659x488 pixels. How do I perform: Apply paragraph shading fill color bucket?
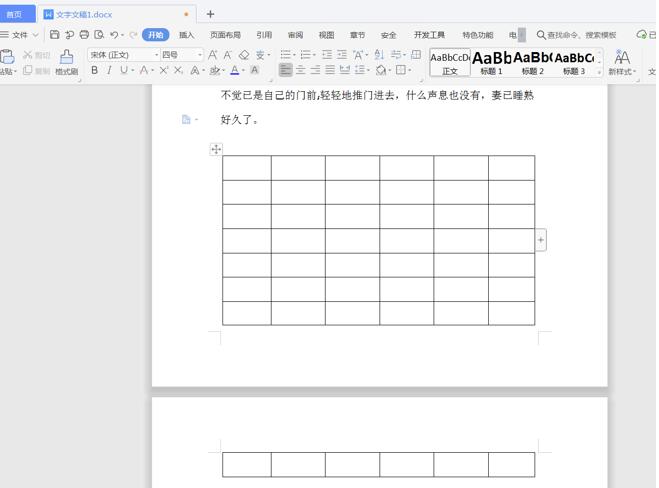click(x=381, y=70)
